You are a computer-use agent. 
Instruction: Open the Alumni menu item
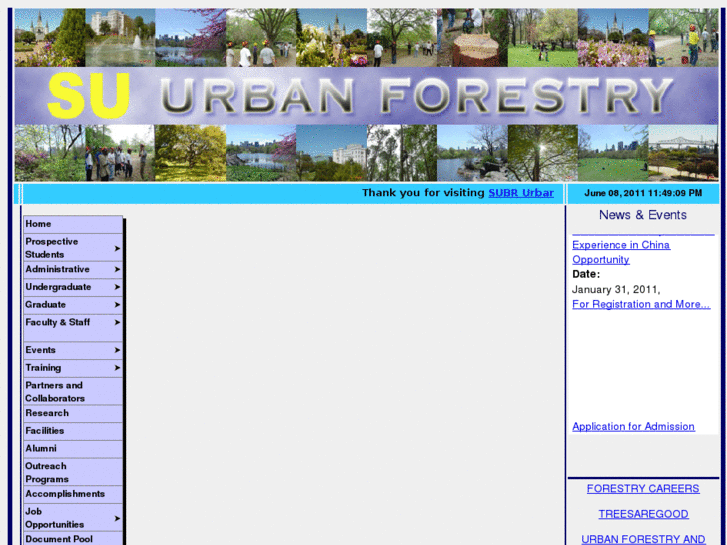coord(73,449)
